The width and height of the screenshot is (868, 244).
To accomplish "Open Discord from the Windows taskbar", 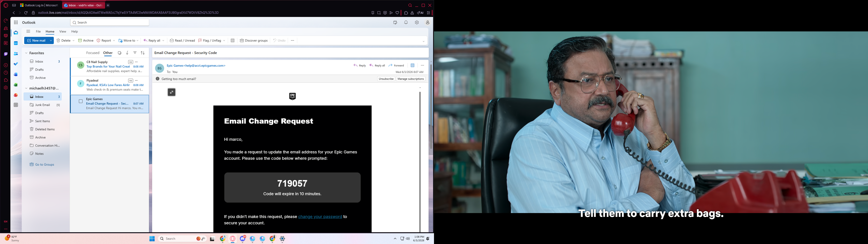I will [x=243, y=239].
